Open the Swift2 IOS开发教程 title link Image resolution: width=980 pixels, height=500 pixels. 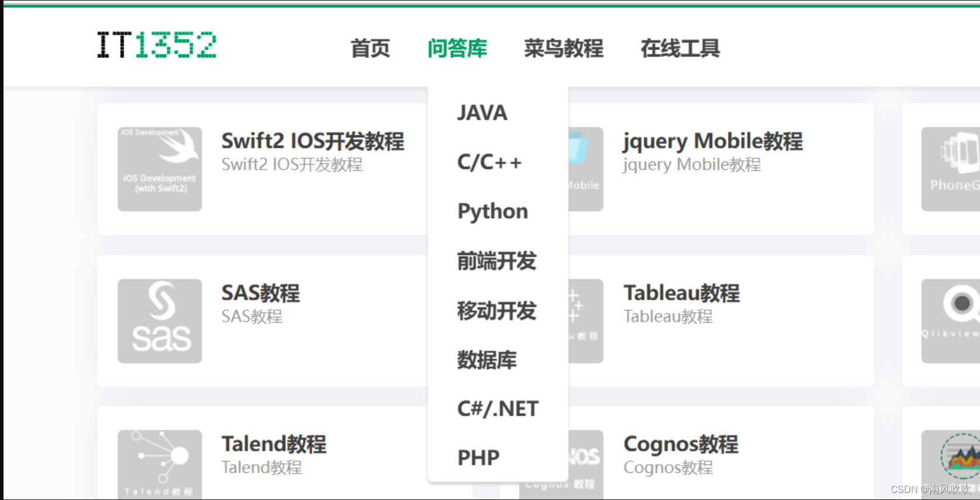[313, 141]
